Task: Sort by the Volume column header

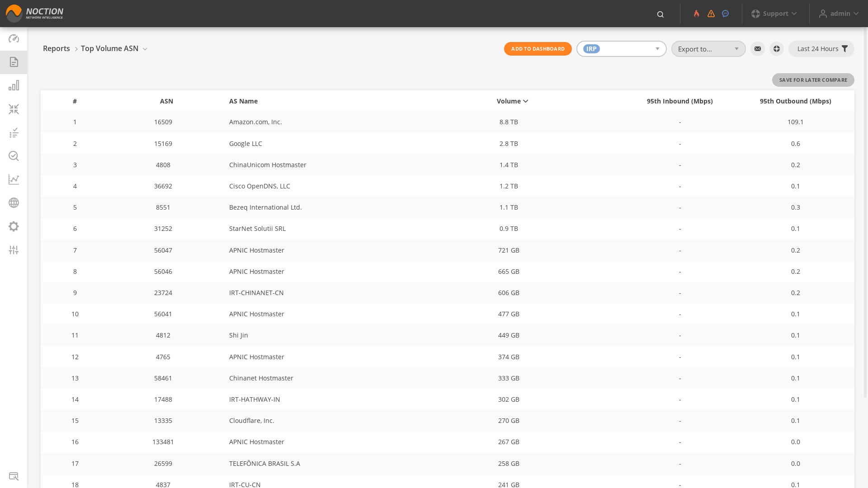Action: coord(512,101)
